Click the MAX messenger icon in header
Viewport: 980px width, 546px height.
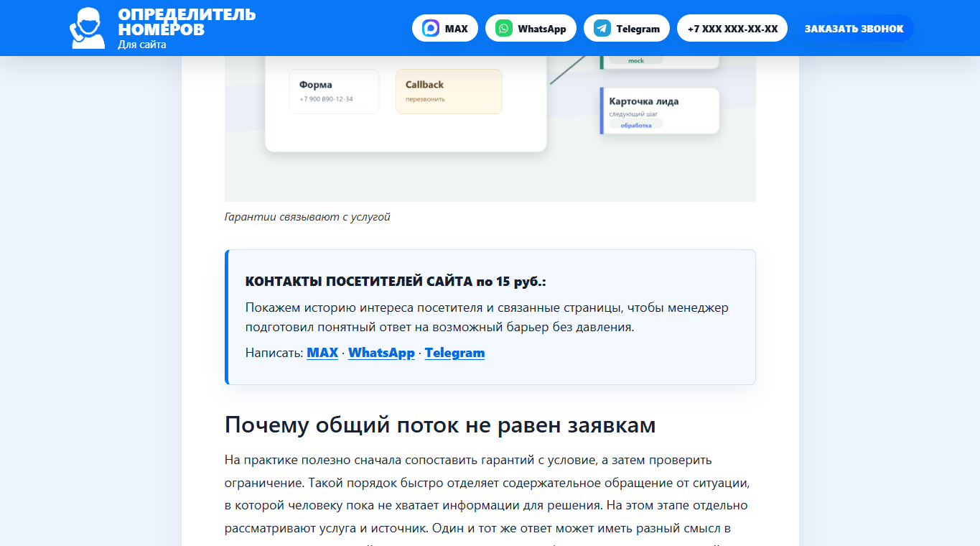pos(431,29)
